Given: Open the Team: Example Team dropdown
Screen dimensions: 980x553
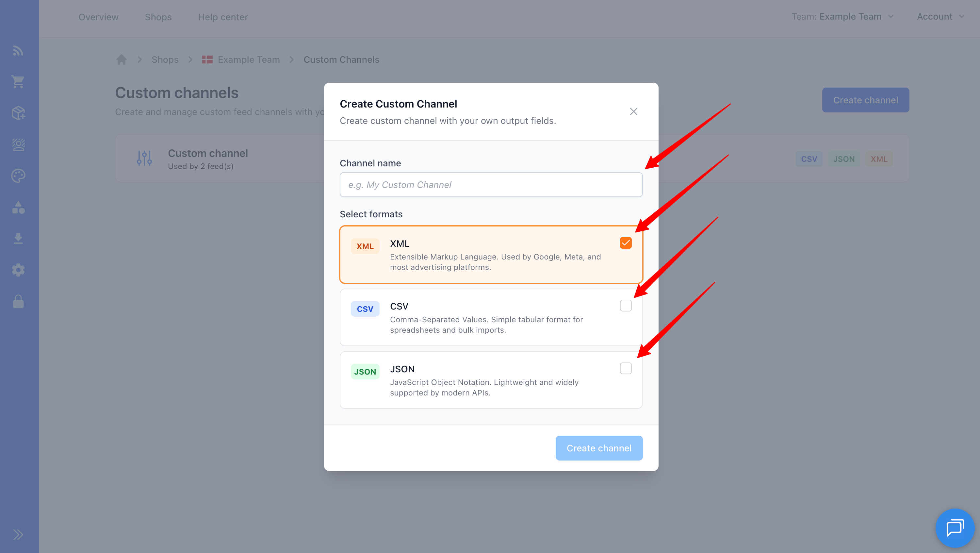Looking at the screenshot, I should click(x=842, y=16).
